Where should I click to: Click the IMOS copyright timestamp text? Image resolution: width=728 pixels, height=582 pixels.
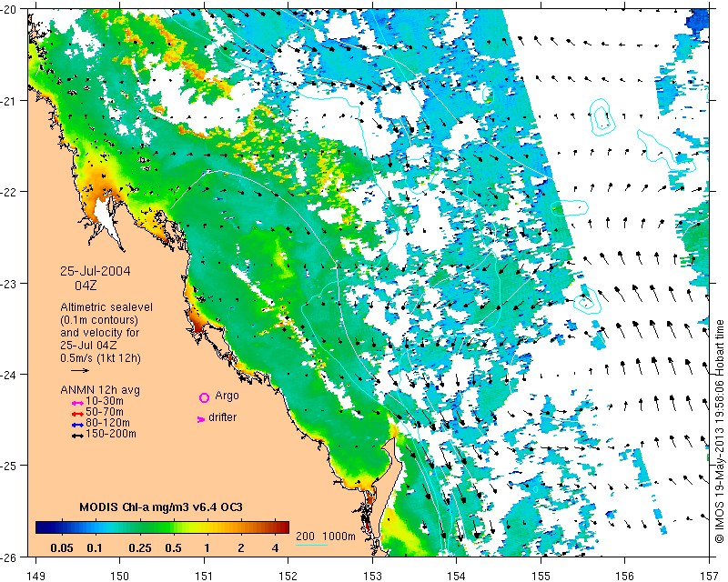(720, 431)
